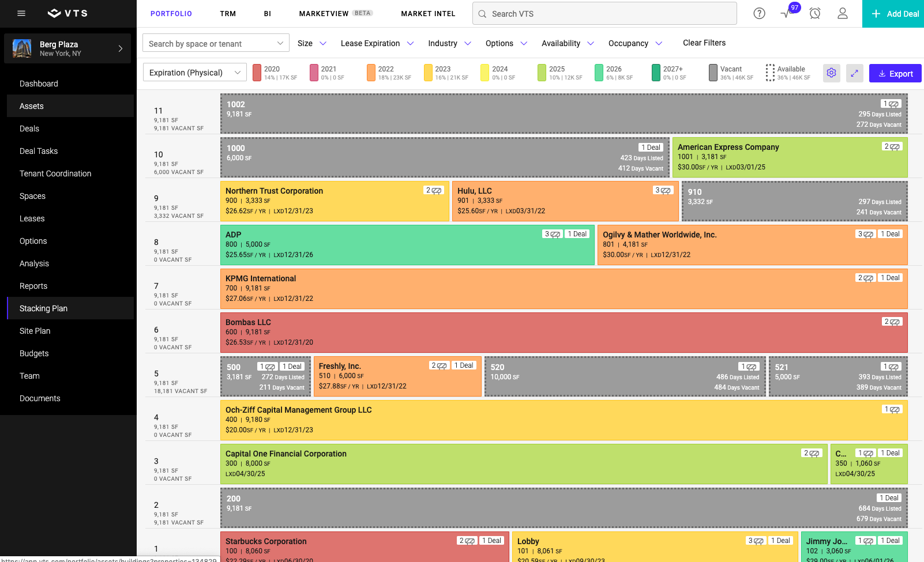Open comments icon on suite 520
This screenshot has height=562, width=924.
pyautogui.click(x=749, y=367)
